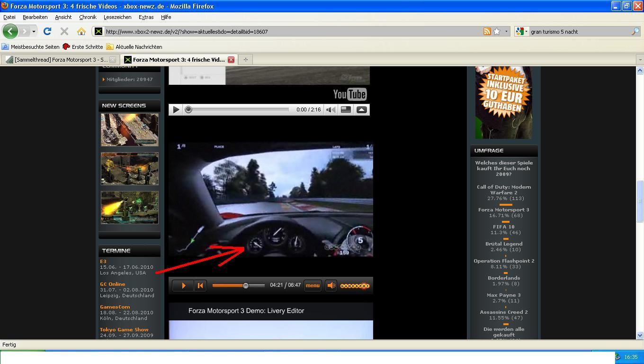The image size is (644, 364).
Task: Click the YouTube logo
Action: [x=350, y=94]
